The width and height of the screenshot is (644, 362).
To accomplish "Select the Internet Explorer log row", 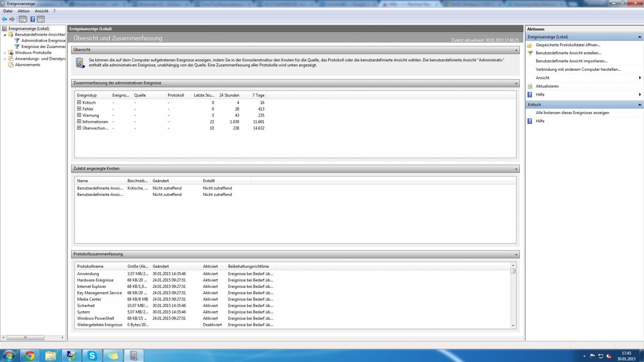I will coord(175,286).
